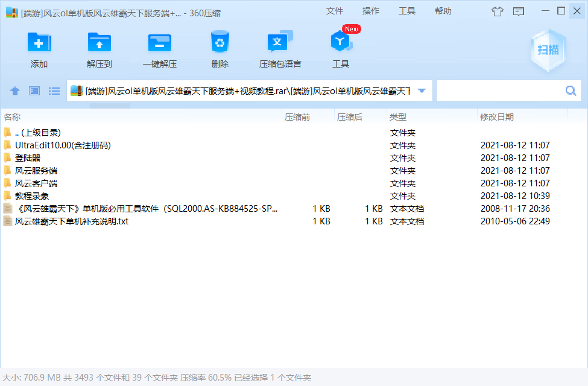This screenshot has width=588, height=386.
Task: Click the 一键解压 one-click extract icon
Action: [160, 42]
